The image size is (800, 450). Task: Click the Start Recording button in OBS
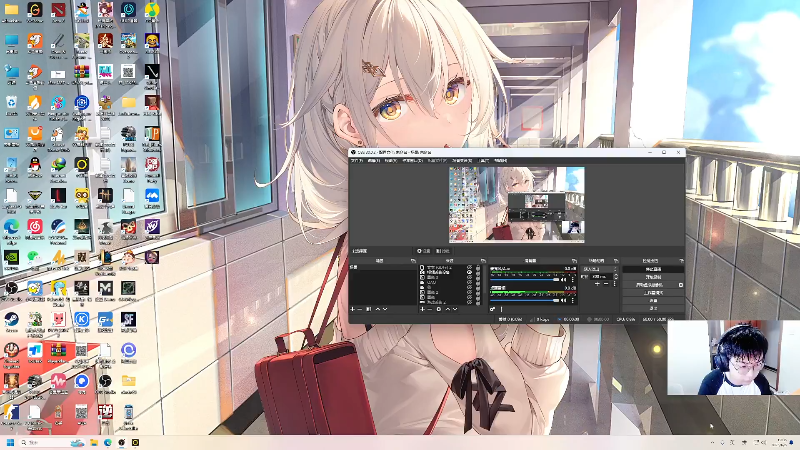tap(653, 277)
